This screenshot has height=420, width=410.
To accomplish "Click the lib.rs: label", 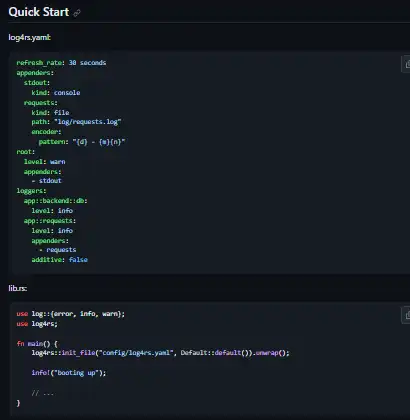I will (18, 288).
